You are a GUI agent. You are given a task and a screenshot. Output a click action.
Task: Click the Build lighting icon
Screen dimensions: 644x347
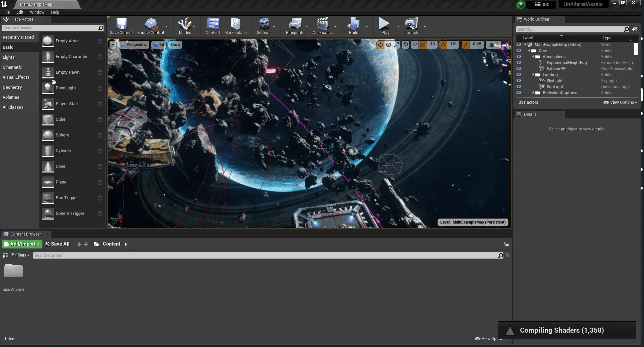coord(353,26)
